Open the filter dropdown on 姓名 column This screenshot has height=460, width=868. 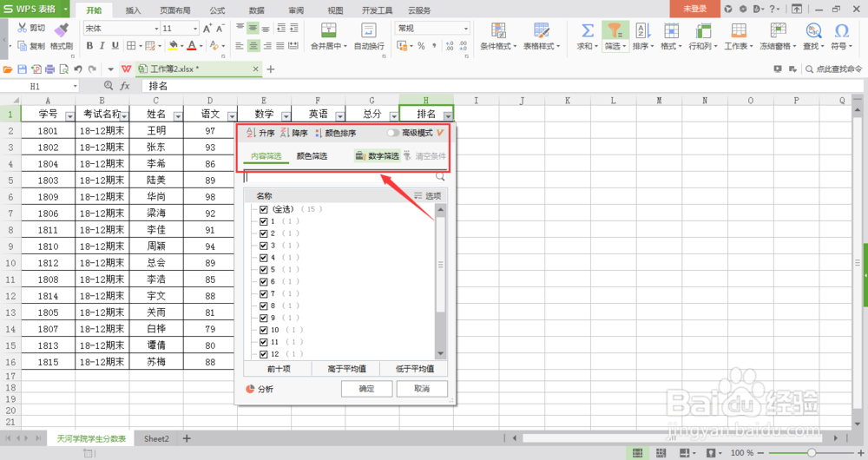(x=178, y=116)
